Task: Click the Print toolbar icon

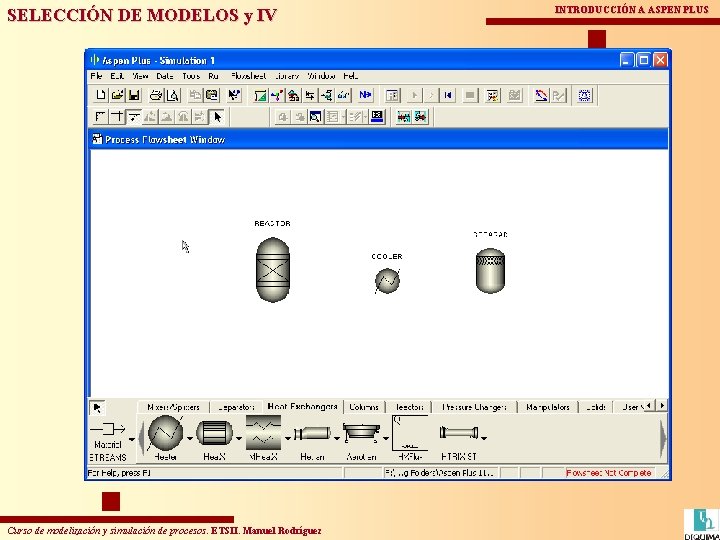Action: [x=156, y=95]
